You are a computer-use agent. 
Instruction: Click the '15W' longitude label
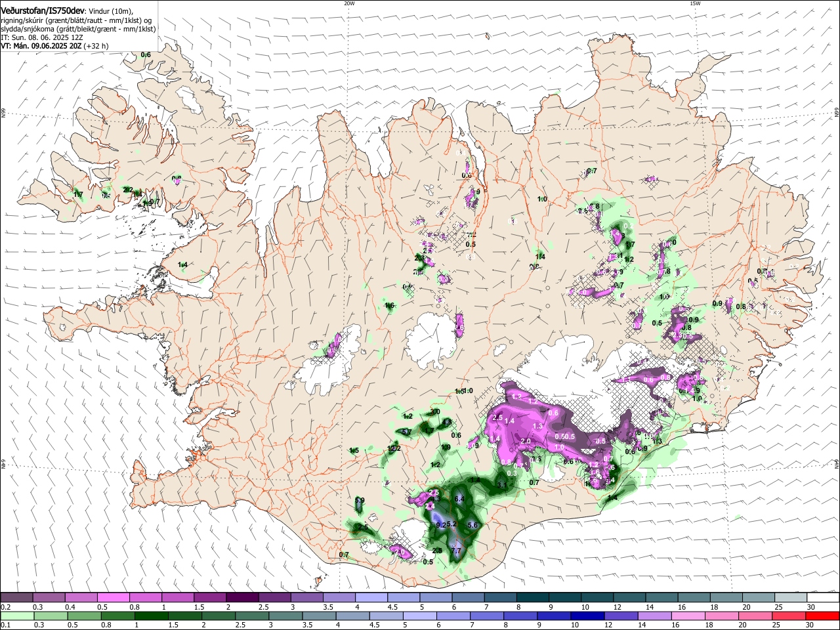pos(695,3)
